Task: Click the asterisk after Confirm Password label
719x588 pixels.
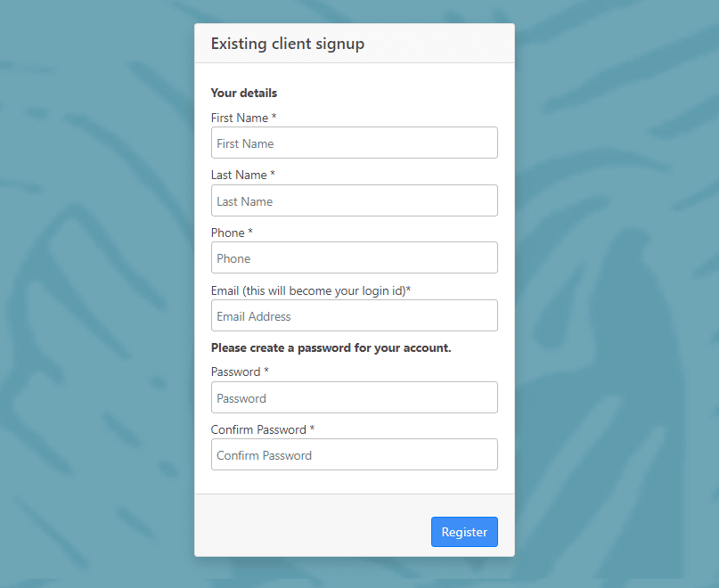Action: tap(312, 428)
